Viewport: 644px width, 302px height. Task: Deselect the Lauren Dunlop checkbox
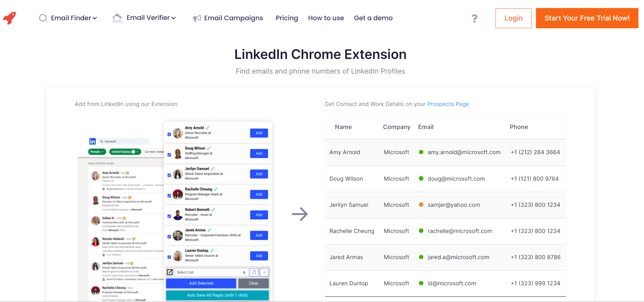click(169, 257)
